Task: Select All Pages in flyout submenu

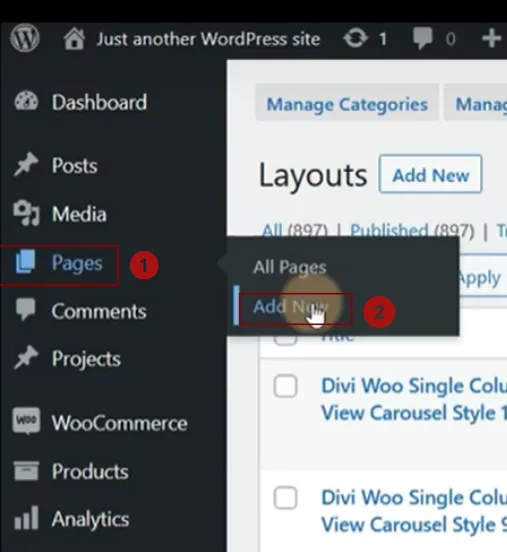Action: pos(290,267)
